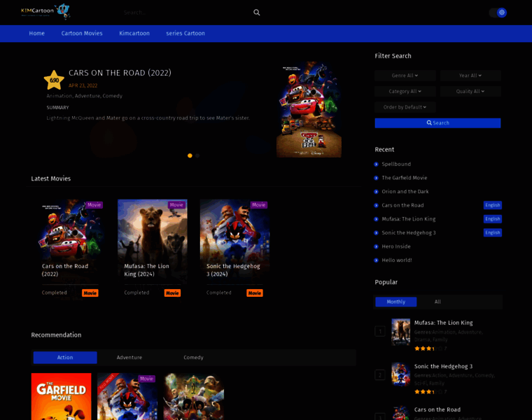Screen dimensions: 532x420
Task: Click the Cars on the Road slider poster
Action: click(x=309, y=109)
